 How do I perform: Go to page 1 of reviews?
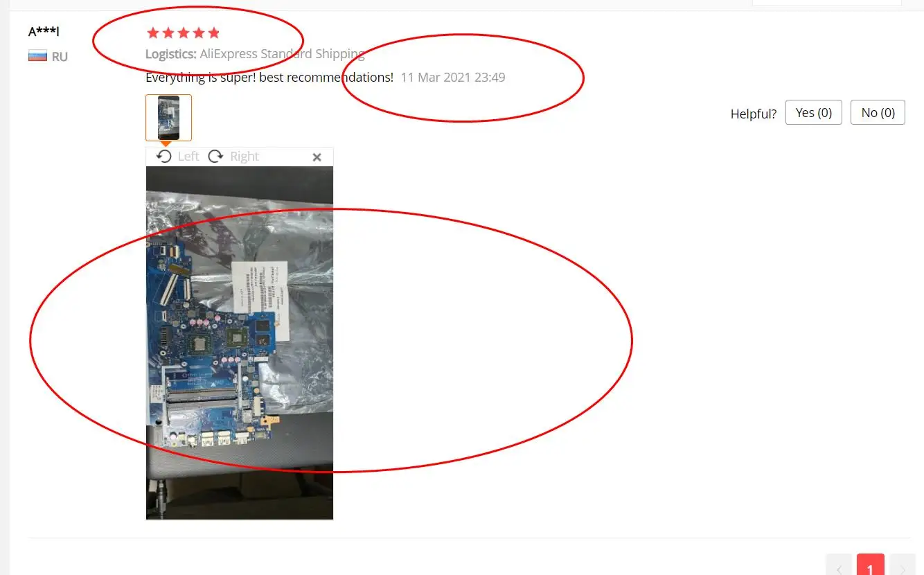pos(871,565)
